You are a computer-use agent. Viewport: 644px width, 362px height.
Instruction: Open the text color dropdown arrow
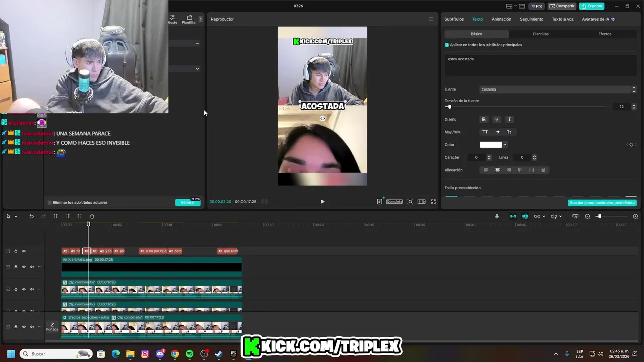[505, 145]
